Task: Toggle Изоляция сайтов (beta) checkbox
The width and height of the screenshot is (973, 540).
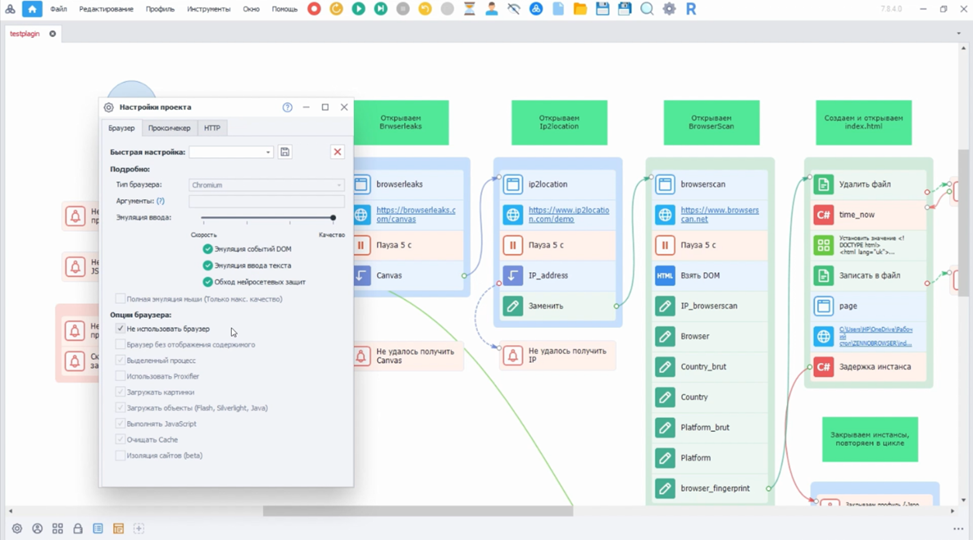Action: tap(120, 455)
